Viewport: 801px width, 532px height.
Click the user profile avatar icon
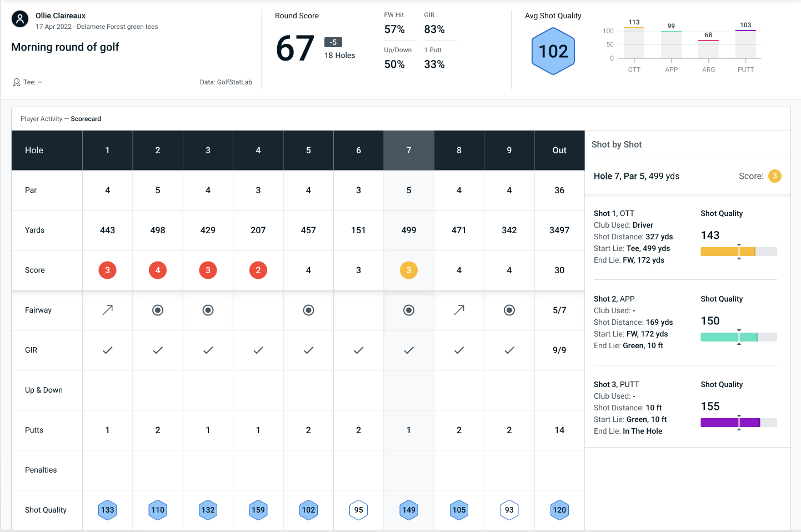coord(20,19)
